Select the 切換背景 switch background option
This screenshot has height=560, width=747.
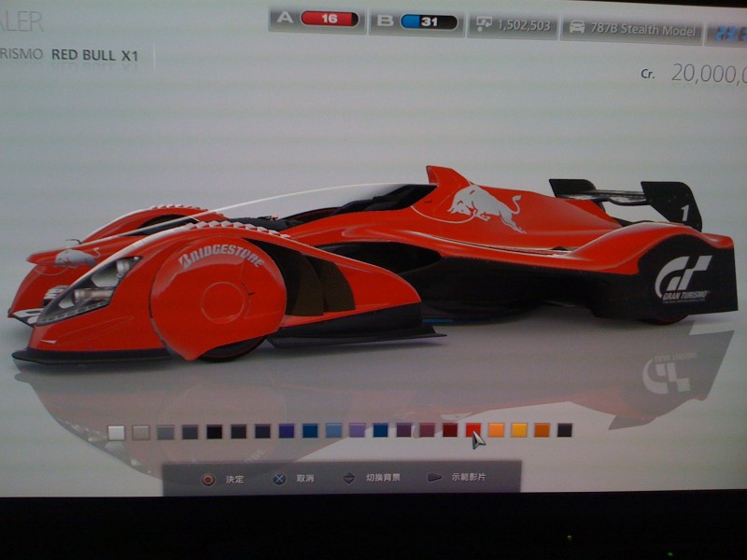click(x=372, y=477)
